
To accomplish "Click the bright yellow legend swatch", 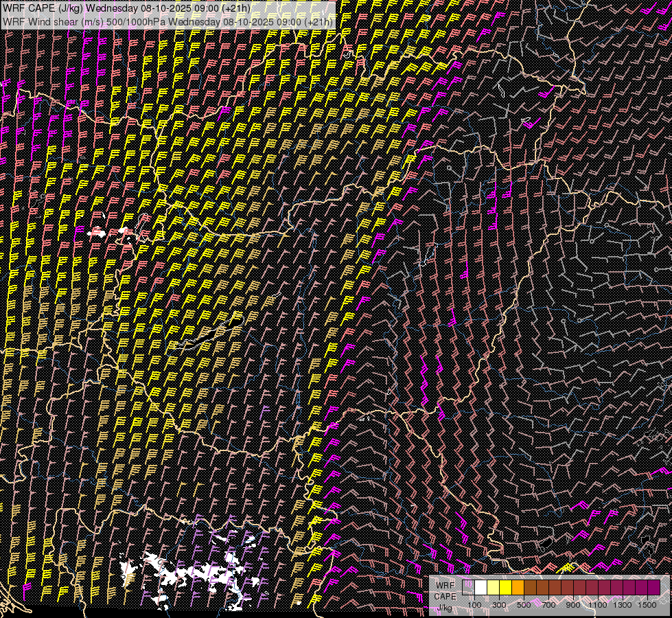I will point(505,587).
